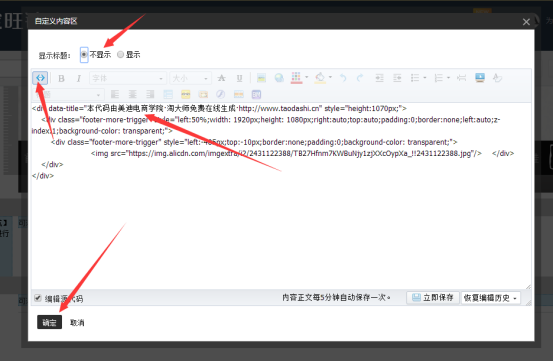Click the 取消 cancel link
This screenshot has height=362, width=554.
77,322
